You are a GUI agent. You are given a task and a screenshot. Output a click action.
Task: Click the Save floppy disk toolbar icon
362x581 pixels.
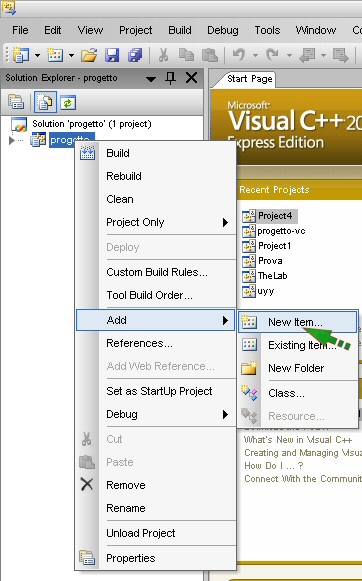coord(112,56)
